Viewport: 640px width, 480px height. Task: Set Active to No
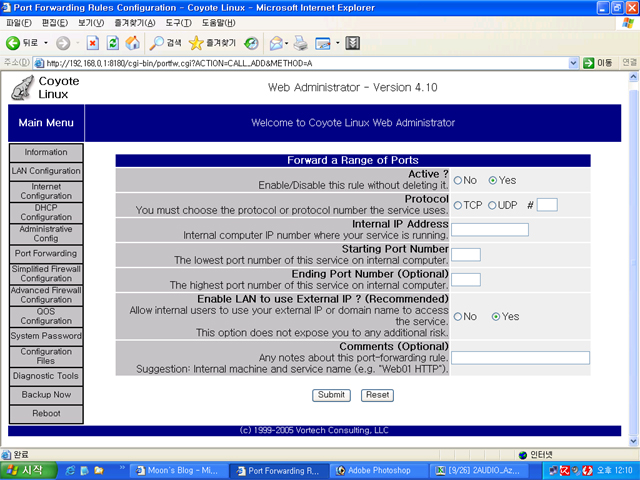point(458,180)
